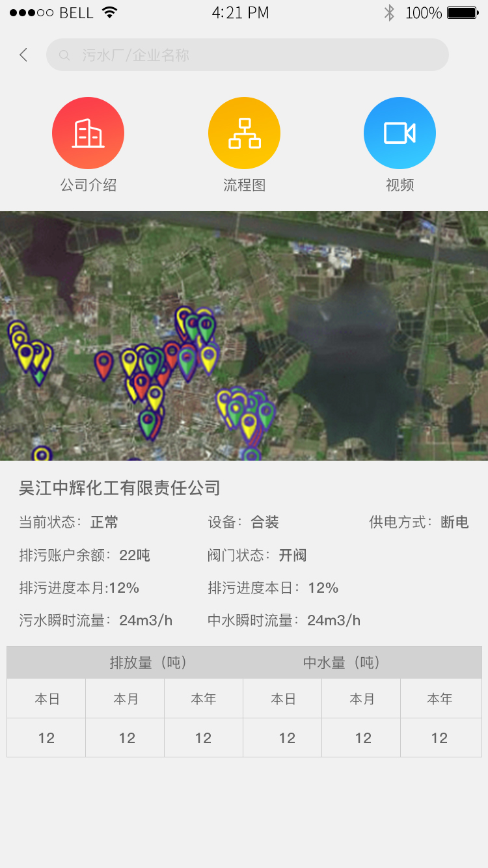The width and height of the screenshot is (488, 868).
Task: Tap 排污进度本日 12% entry
Action: [x=273, y=588]
